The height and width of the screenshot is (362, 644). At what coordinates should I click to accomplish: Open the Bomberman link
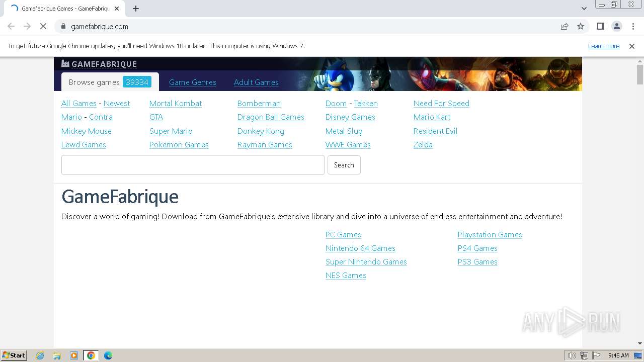pyautogui.click(x=259, y=104)
